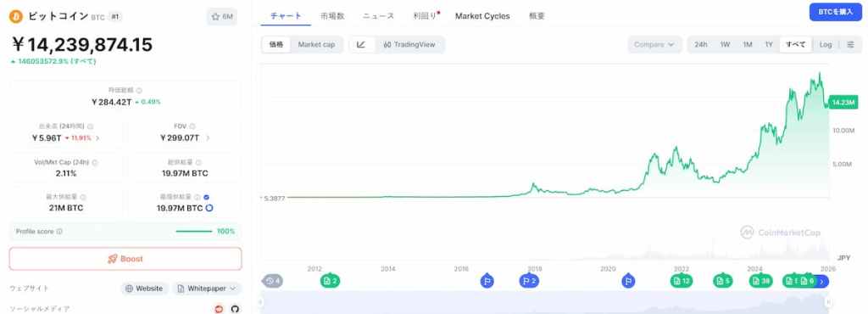Screen dimensions: 868x314
Task: Set chart range to 1M
Action: click(748, 45)
